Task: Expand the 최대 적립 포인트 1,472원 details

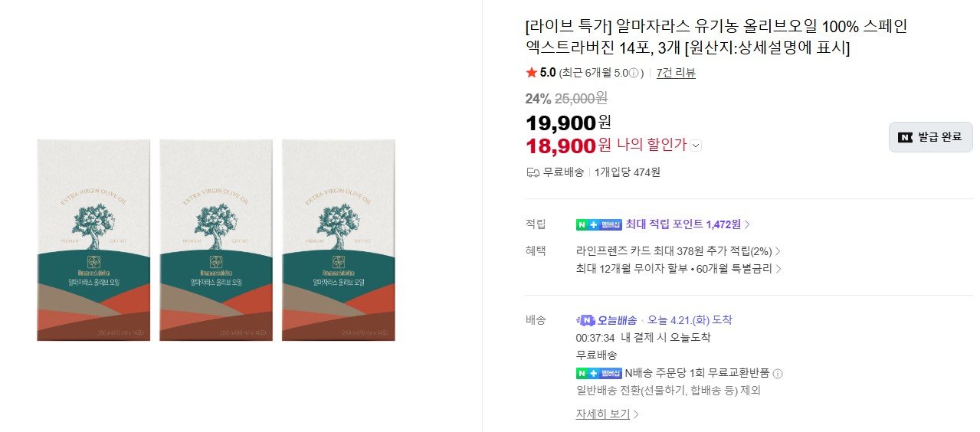Action: coord(747,224)
